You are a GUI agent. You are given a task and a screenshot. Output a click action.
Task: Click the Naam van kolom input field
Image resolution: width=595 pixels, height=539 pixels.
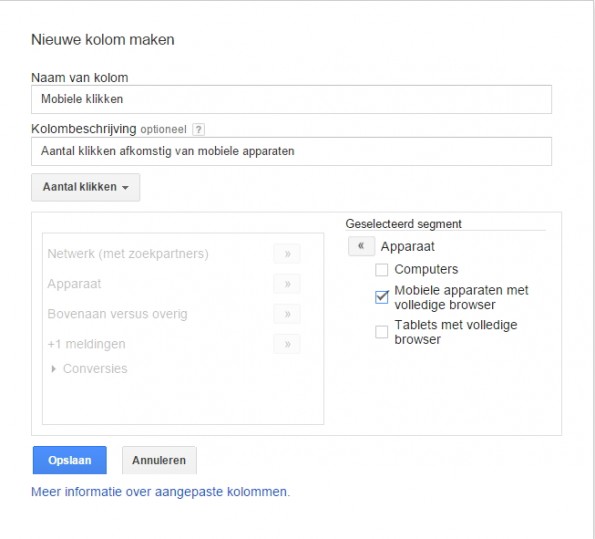tap(291, 99)
